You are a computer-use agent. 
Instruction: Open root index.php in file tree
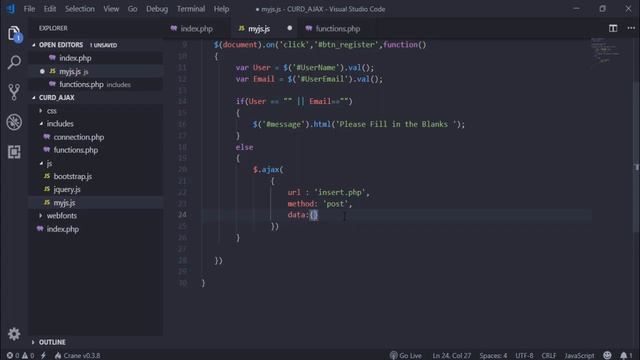pyautogui.click(x=63, y=229)
